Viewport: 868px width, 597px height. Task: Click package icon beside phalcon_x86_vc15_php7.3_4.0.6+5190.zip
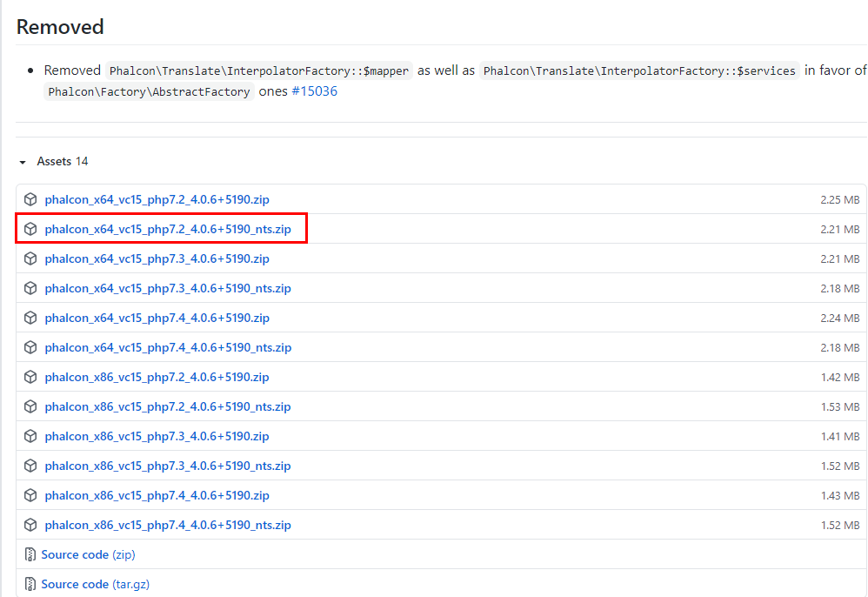pos(30,436)
